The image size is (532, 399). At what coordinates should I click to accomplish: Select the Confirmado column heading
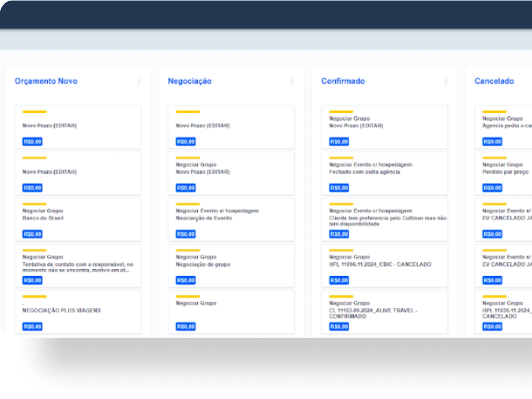pyautogui.click(x=343, y=81)
